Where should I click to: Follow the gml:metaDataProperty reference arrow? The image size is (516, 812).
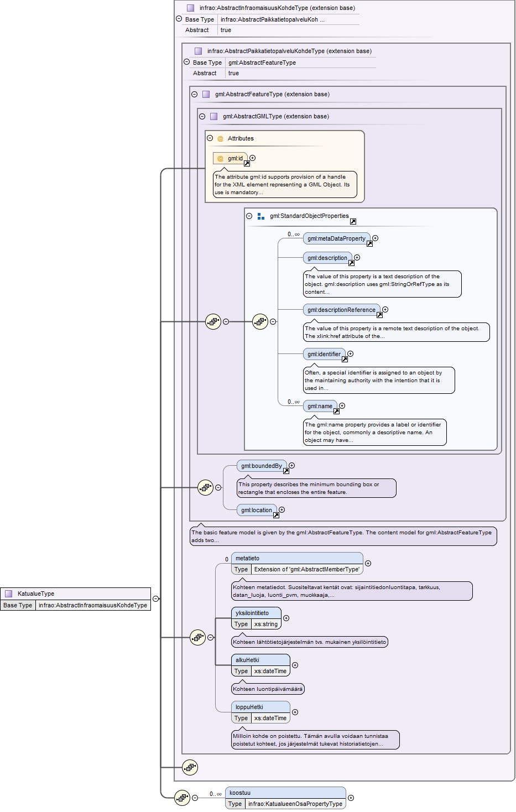pyautogui.click(x=369, y=243)
